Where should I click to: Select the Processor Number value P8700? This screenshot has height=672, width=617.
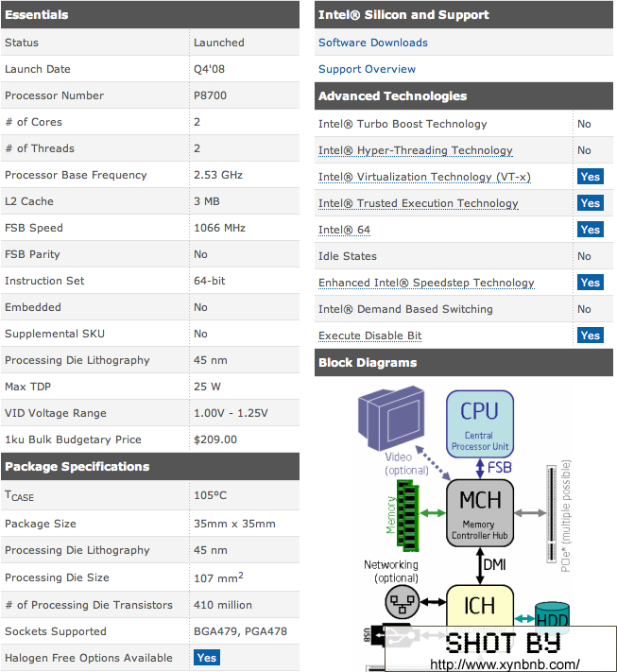pos(210,95)
